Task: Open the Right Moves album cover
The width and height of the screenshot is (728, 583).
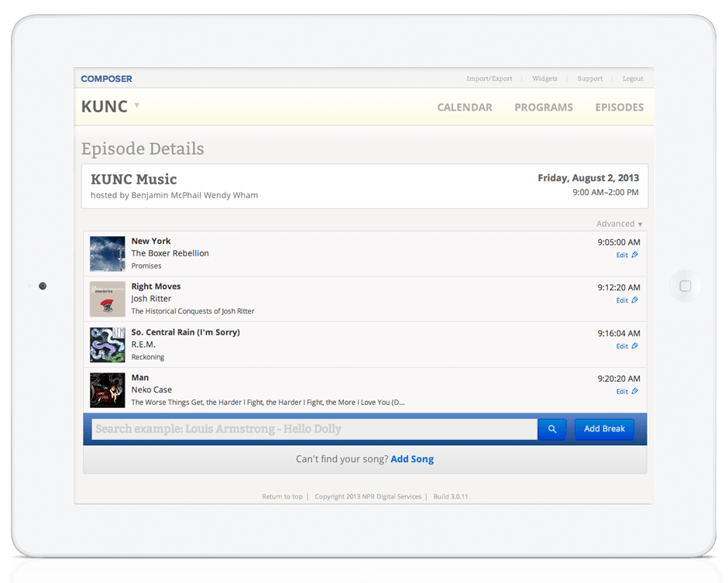Action: pos(108,299)
